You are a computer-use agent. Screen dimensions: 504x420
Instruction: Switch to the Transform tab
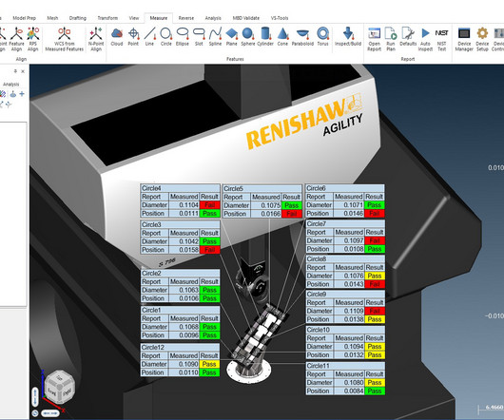tap(107, 18)
